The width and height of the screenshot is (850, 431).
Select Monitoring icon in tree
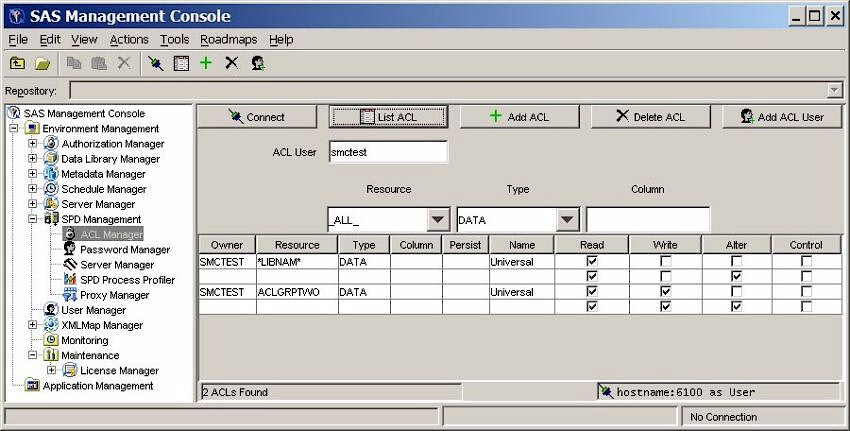click(x=51, y=340)
